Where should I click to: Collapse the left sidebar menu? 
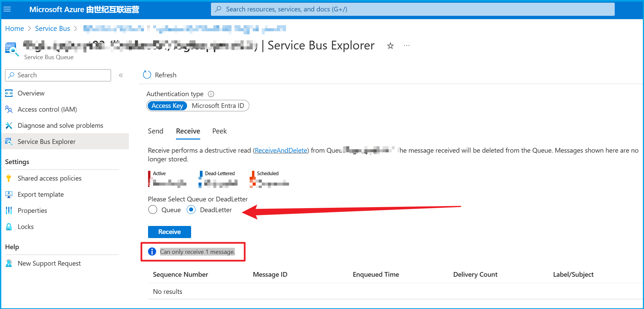[x=121, y=75]
